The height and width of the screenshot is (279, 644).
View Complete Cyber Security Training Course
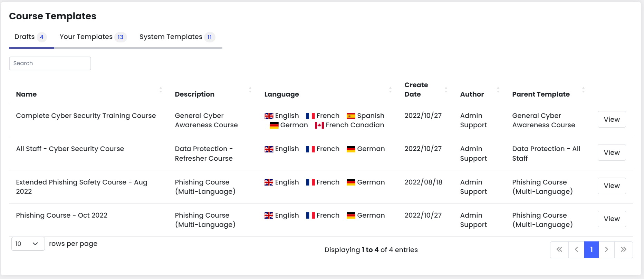[612, 119]
